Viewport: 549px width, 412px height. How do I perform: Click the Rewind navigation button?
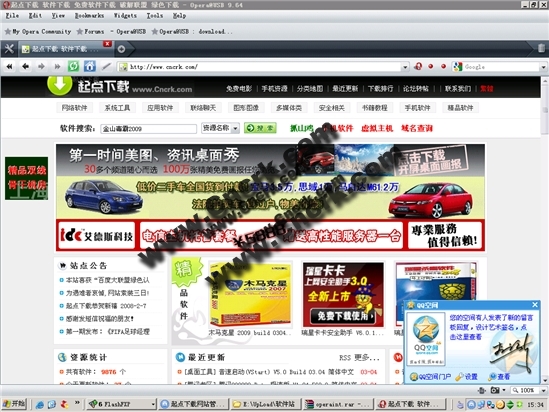pyautogui.click(x=9, y=66)
